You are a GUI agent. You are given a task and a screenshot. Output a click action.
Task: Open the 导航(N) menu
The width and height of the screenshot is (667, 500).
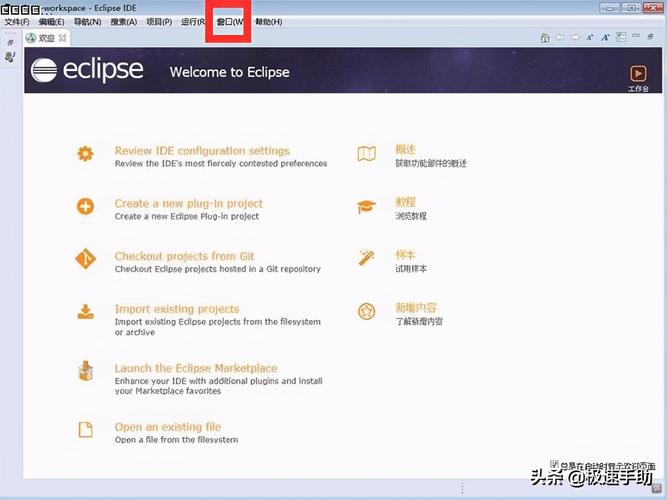coord(88,22)
